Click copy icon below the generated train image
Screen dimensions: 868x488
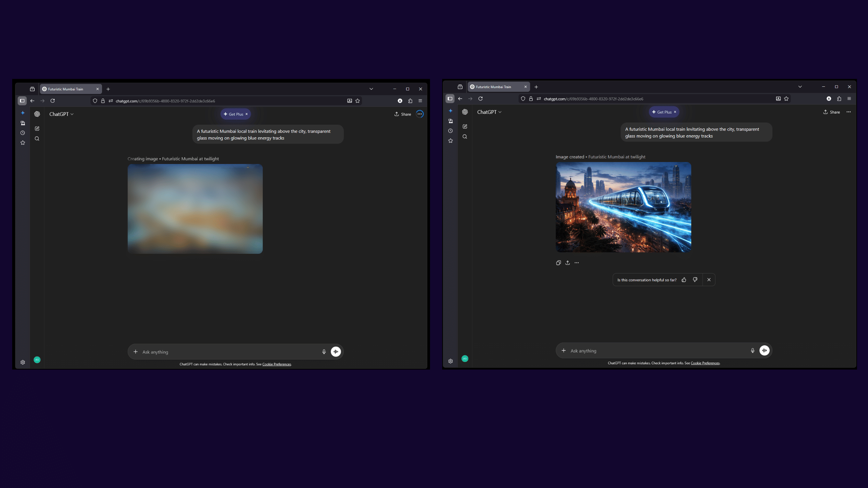pos(558,263)
